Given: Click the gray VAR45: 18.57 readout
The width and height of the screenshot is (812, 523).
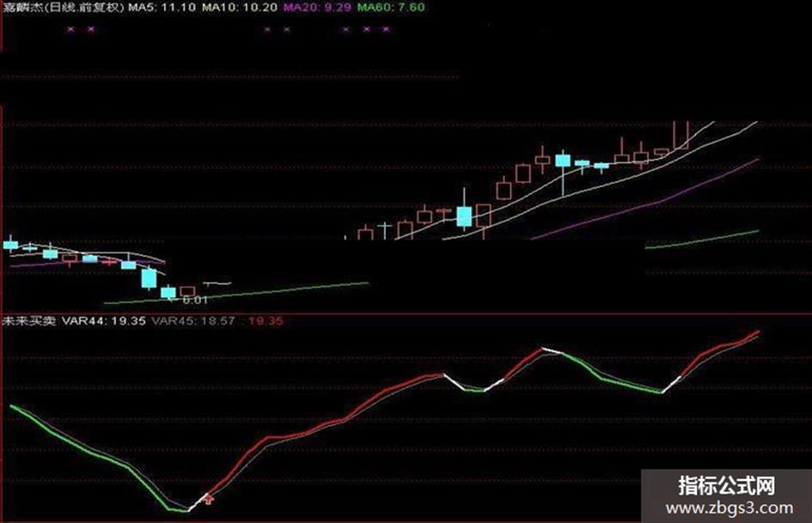Looking at the screenshot, I should (x=193, y=320).
